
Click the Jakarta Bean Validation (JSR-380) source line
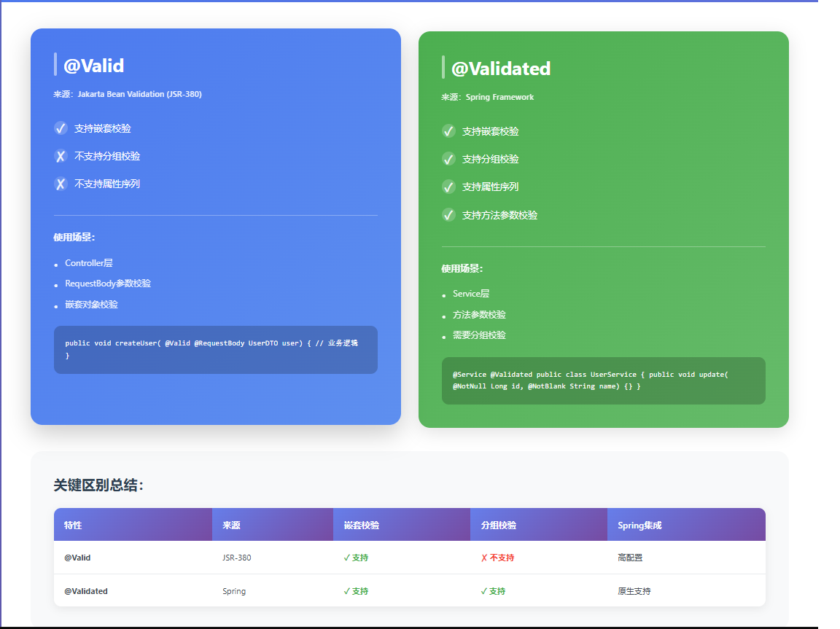[128, 94]
